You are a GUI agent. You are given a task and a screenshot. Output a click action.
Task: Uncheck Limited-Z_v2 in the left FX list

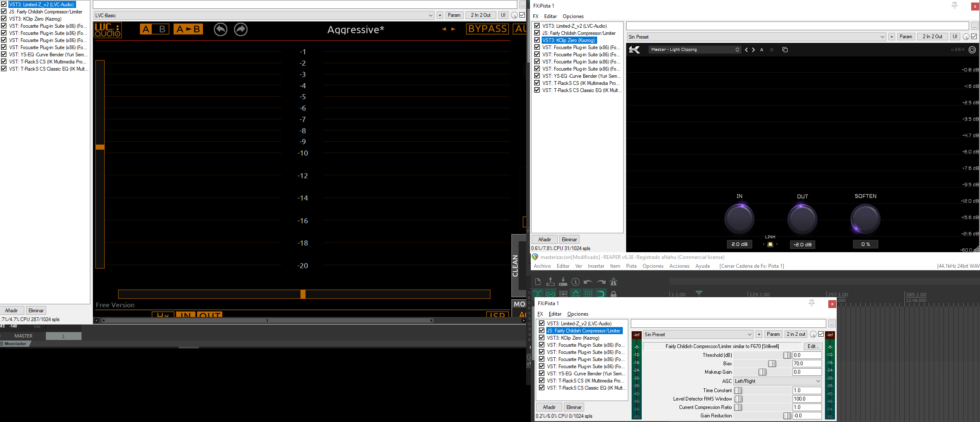click(4, 4)
